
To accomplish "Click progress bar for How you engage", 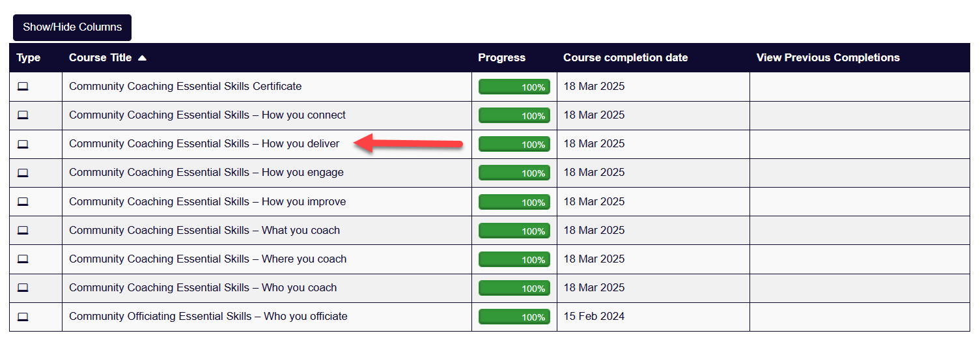I will coord(514,173).
